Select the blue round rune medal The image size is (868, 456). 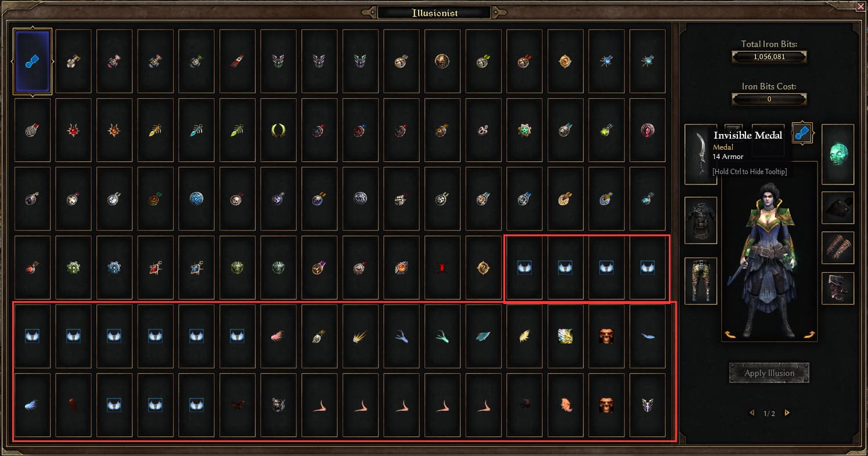click(197, 199)
